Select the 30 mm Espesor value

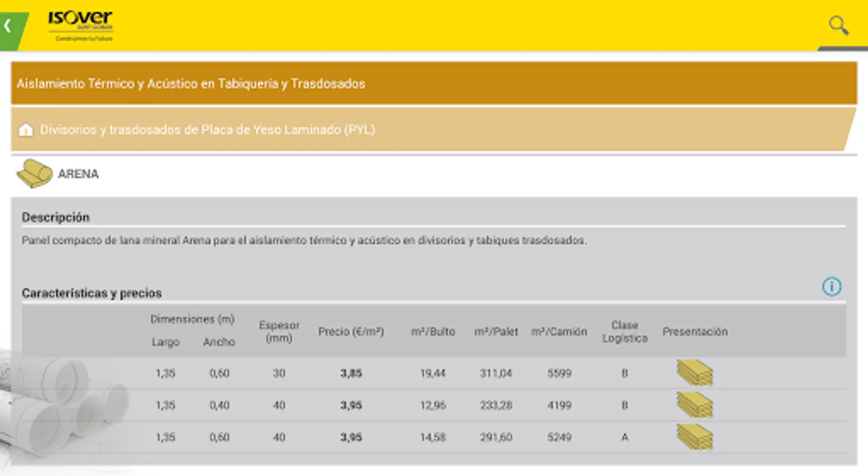(279, 373)
